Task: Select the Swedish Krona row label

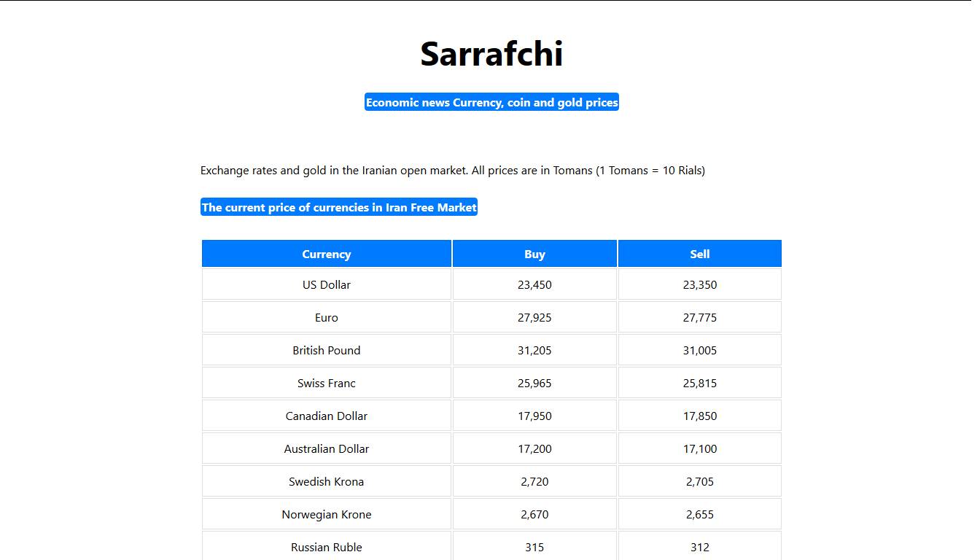Action: 327,481
